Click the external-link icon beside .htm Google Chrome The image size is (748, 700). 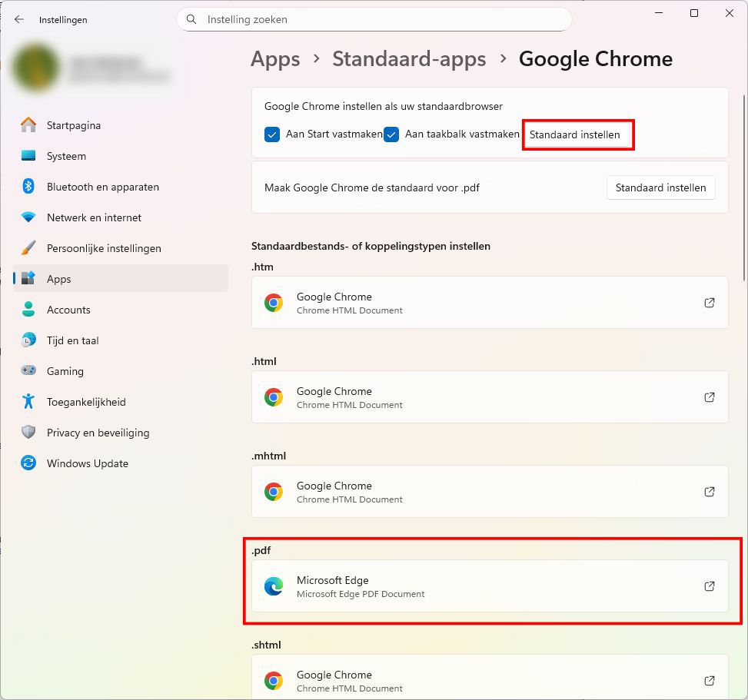click(709, 302)
